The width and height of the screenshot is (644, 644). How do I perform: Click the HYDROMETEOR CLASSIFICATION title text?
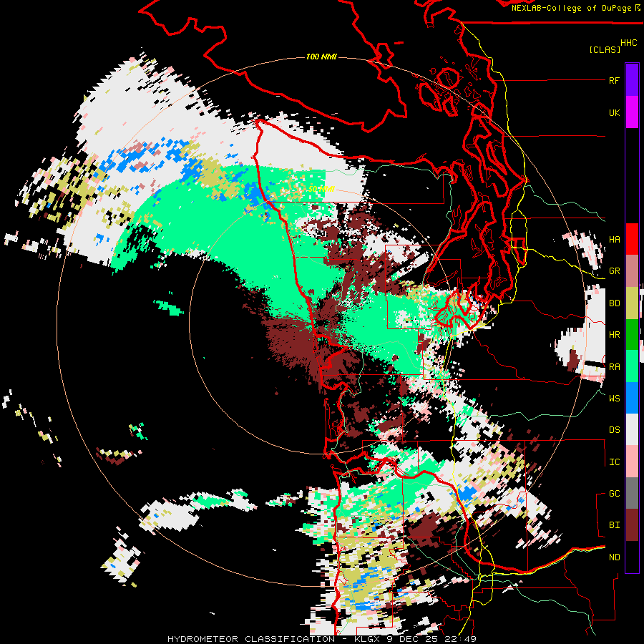click(x=251, y=639)
